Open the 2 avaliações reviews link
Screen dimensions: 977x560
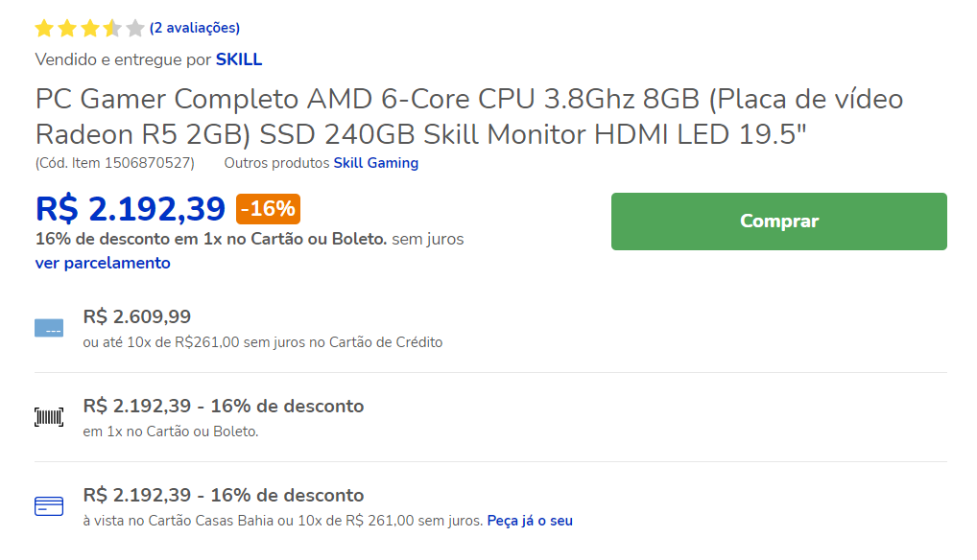(195, 28)
